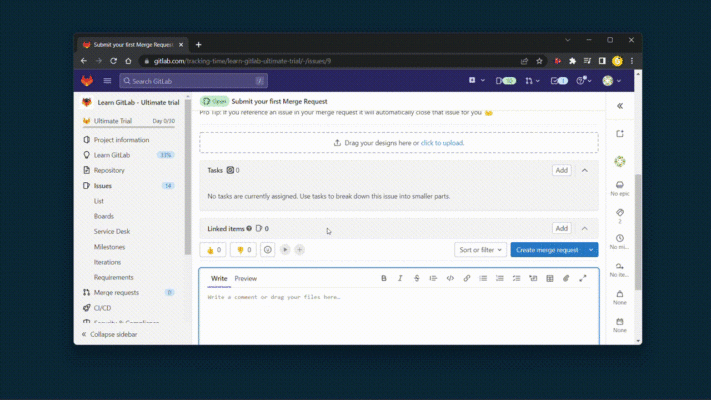This screenshot has width=711, height=400.
Task: Apply strikethrough formatting
Action: pos(417,278)
